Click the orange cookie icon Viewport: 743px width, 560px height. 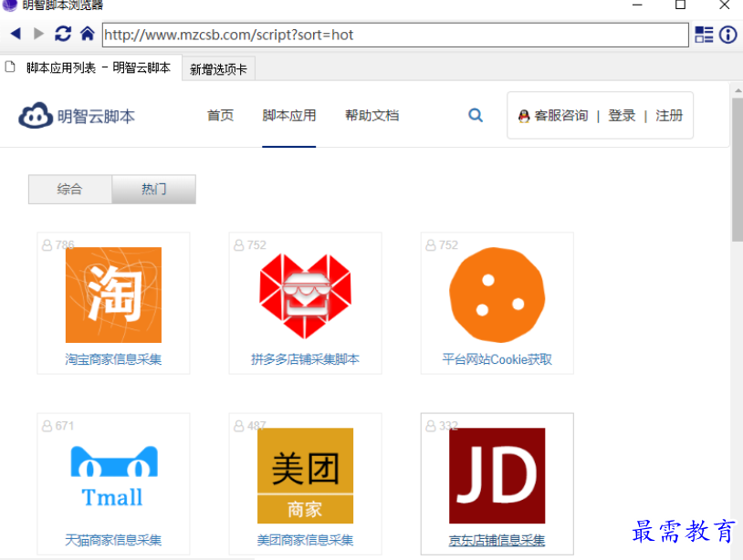497,295
